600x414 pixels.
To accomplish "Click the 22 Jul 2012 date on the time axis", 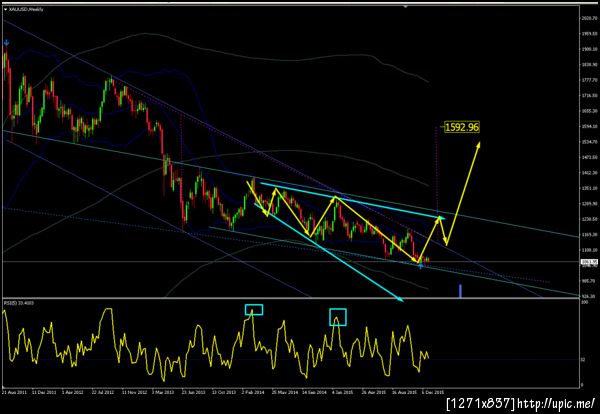I will 103,393.
